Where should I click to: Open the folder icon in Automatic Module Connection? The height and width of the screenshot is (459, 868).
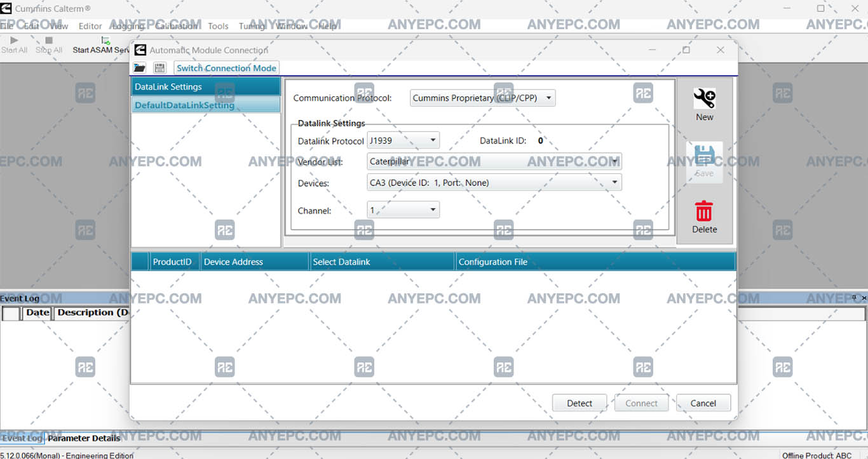coord(140,68)
